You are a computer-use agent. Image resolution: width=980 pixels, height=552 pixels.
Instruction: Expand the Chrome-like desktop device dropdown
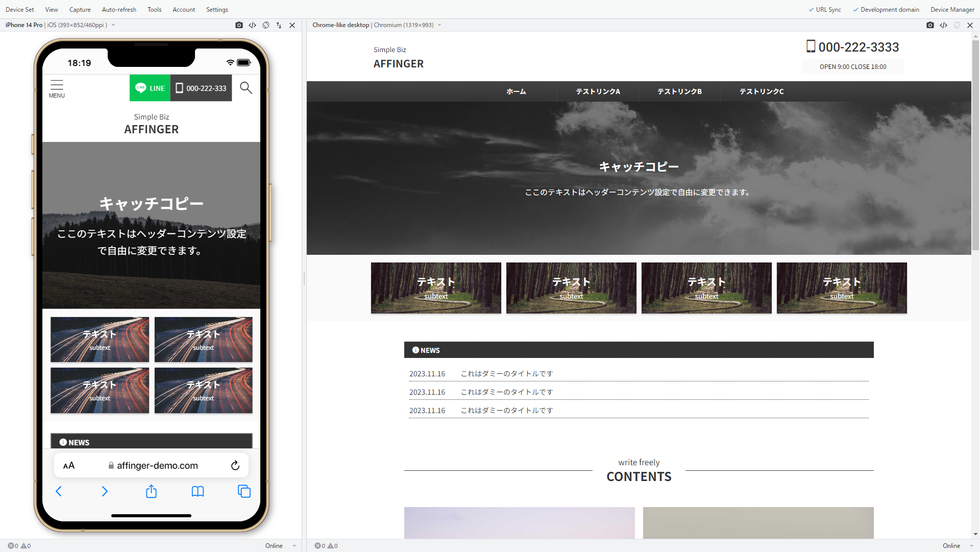point(439,25)
